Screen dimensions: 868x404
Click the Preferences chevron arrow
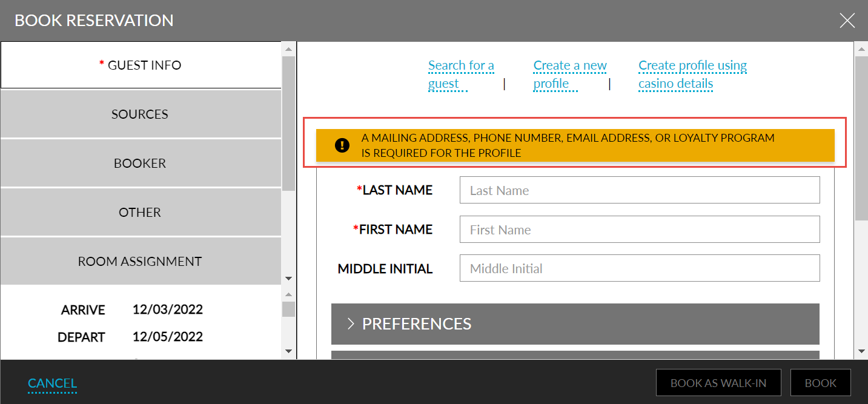[x=351, y=324]
